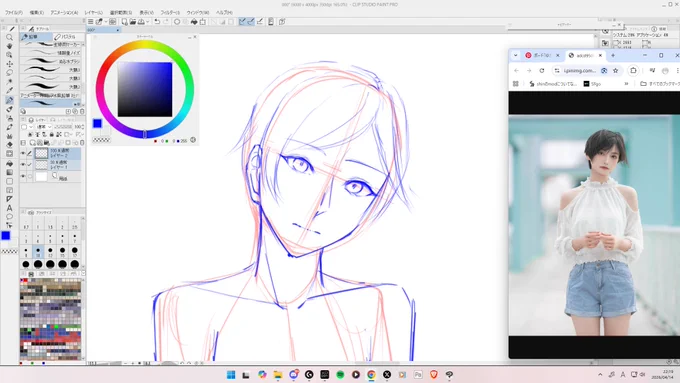This screenshot has height=383, width=680.
Task: Select the Lasso selection tool
Action: point(9,72)
